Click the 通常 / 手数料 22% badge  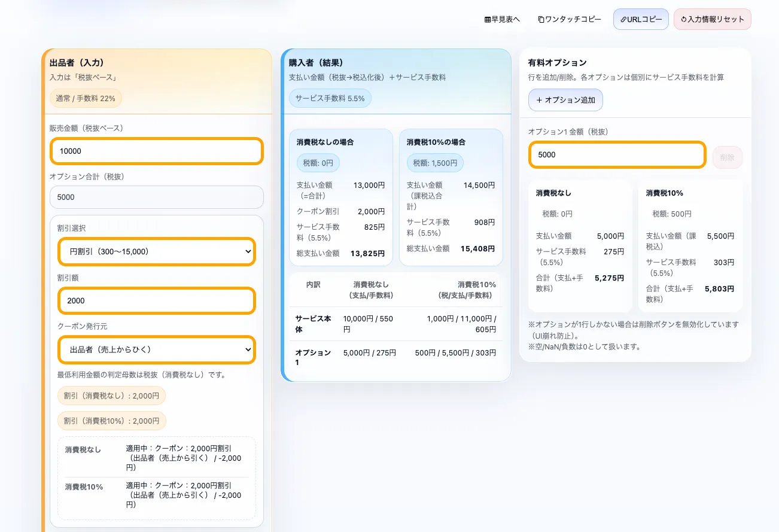(x=86, y=98)
